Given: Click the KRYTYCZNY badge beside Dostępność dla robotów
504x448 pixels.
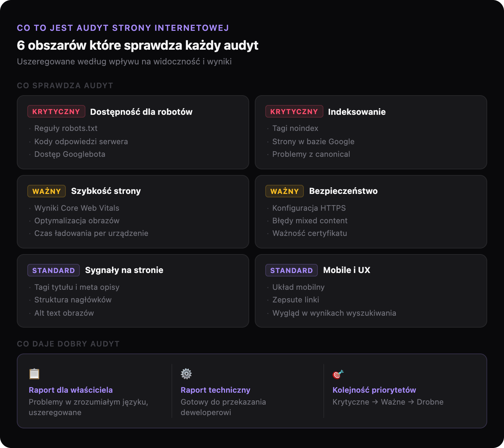Looking at the screenshot, I should pos(56,112).
